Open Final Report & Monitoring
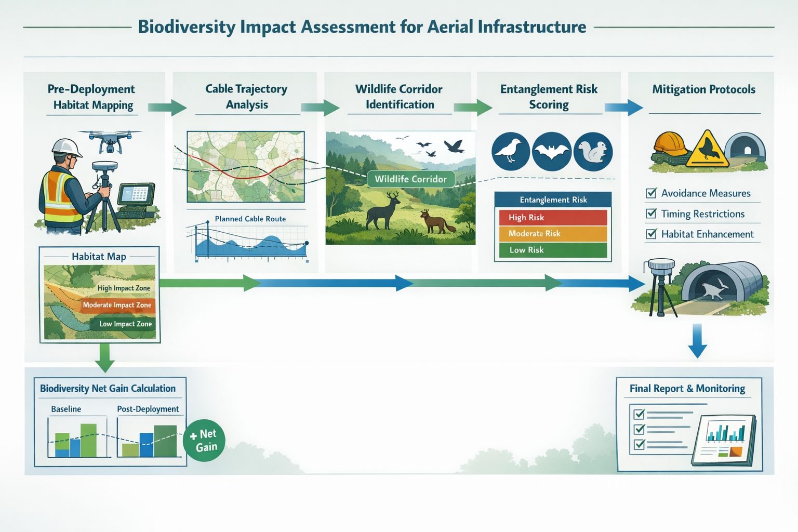 (x=688, y=388)
